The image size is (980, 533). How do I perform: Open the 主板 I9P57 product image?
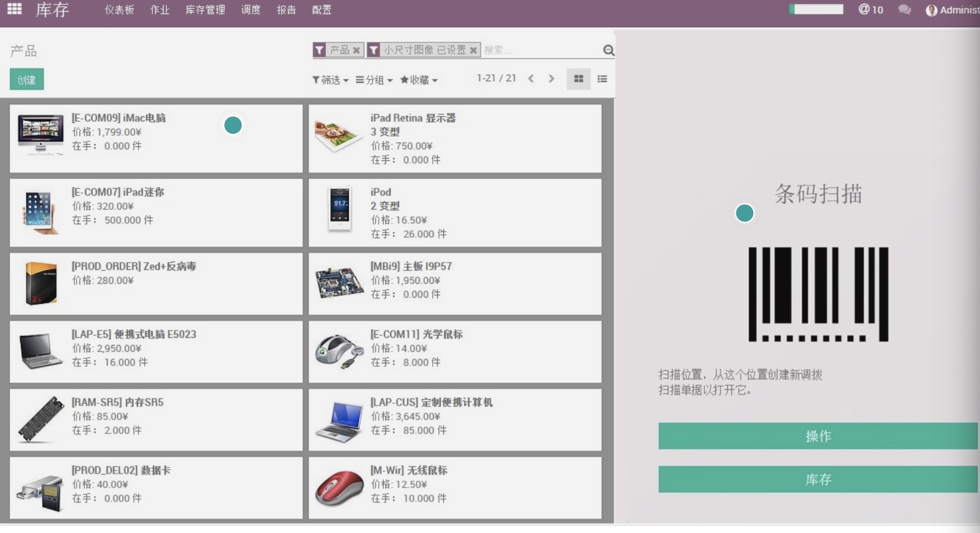339,283
